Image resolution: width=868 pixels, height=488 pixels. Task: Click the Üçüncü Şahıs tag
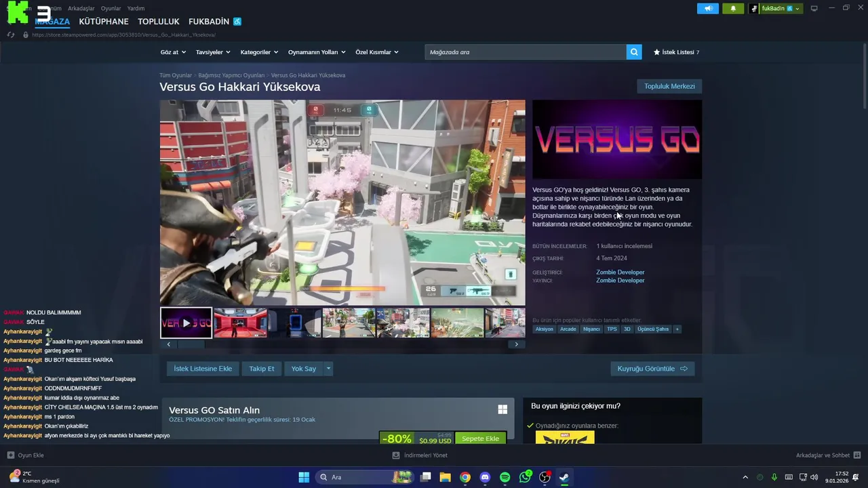point(653,329)
